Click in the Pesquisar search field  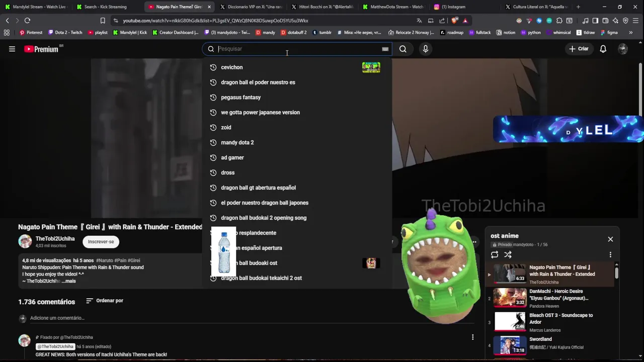tap(298, 49)
